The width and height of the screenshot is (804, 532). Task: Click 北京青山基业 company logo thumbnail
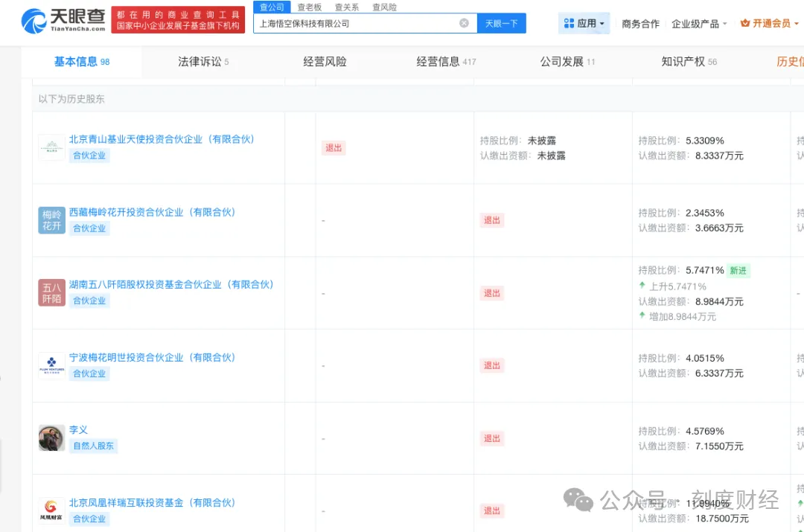52,147
